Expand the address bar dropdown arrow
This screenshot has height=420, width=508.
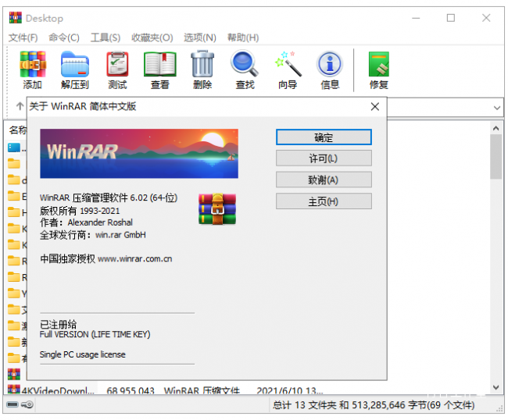pos(496,108)
